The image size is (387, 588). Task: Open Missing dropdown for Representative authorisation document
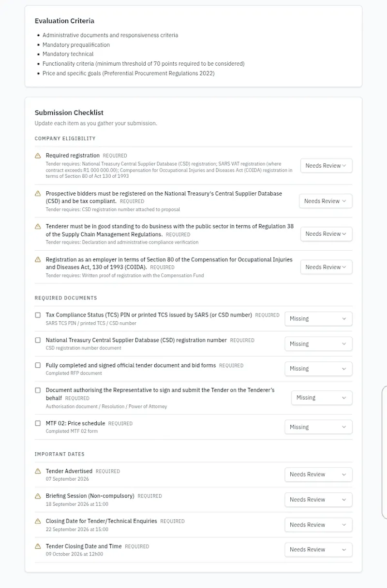click(322, 398)
